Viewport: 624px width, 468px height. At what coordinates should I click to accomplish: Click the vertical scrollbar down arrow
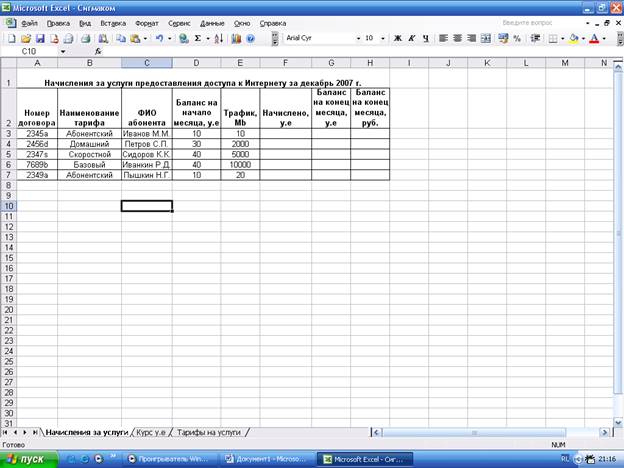618,423
